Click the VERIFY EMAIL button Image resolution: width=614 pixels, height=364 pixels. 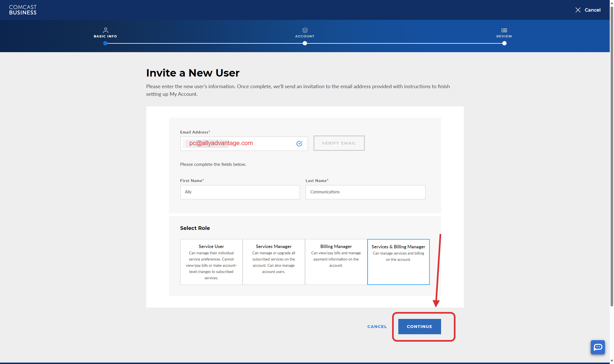coord(339,143)
